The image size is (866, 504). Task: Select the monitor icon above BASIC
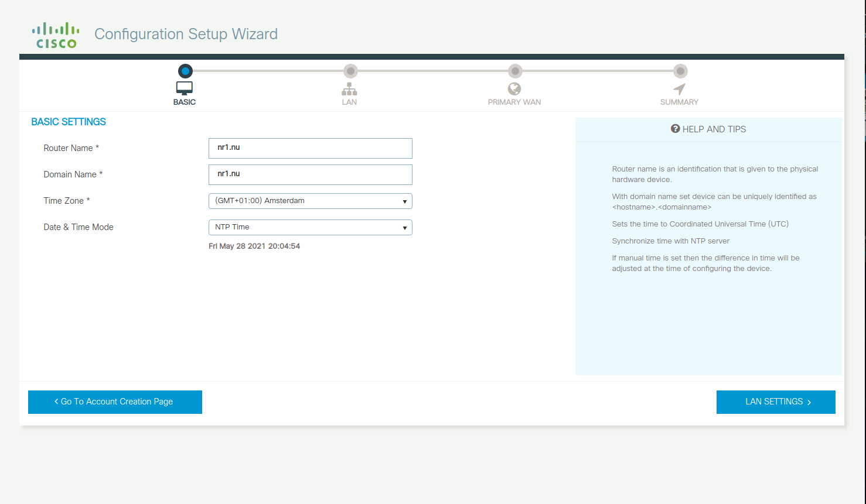(x=184, y=88)
